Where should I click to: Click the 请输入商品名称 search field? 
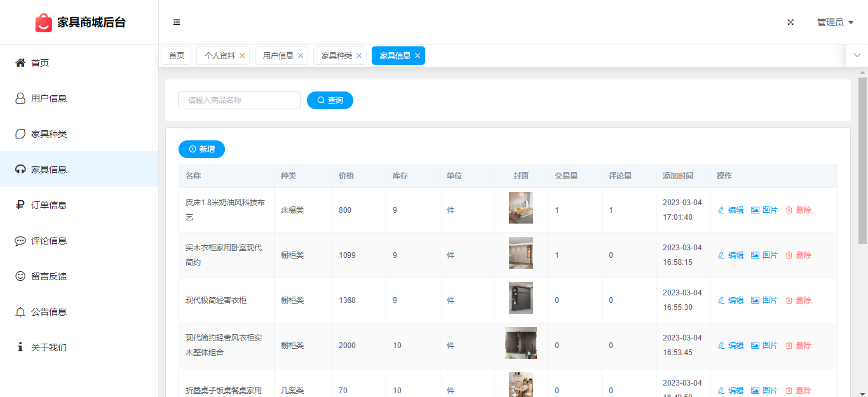239,100
